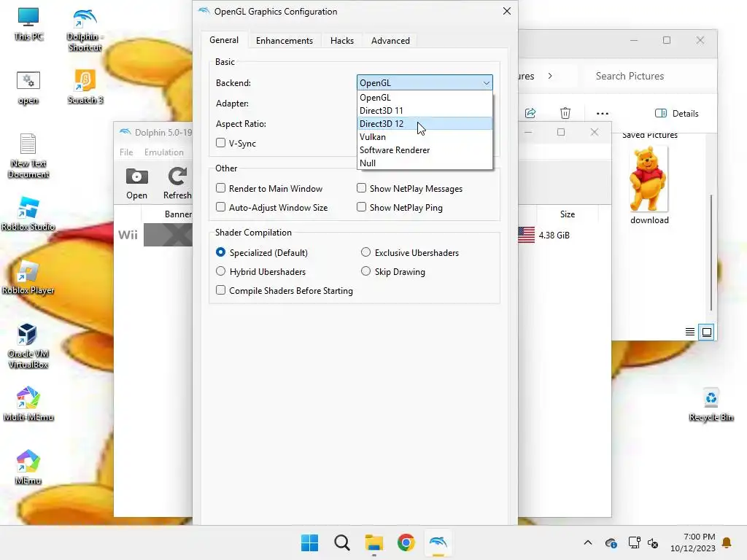The image size is (747, 560).
Task: Choose Vulkan from the Backend list
Action: coord(425,136)
